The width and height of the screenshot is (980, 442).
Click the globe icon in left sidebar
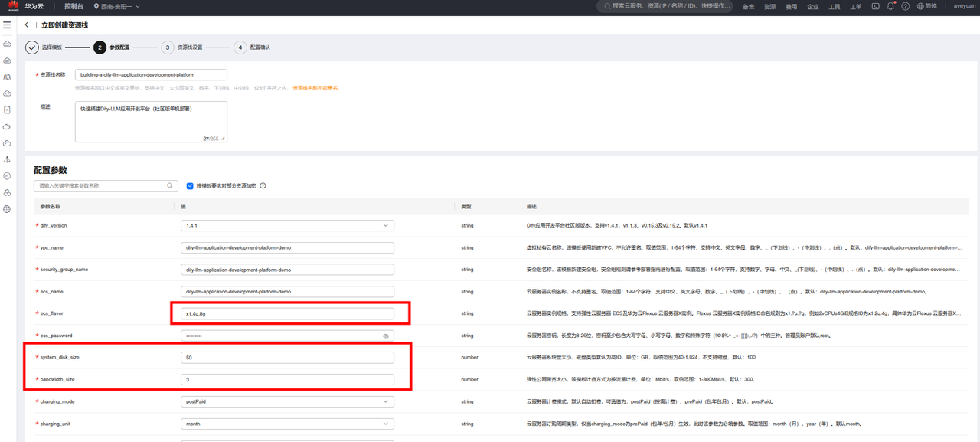click(x=7, y=209)
